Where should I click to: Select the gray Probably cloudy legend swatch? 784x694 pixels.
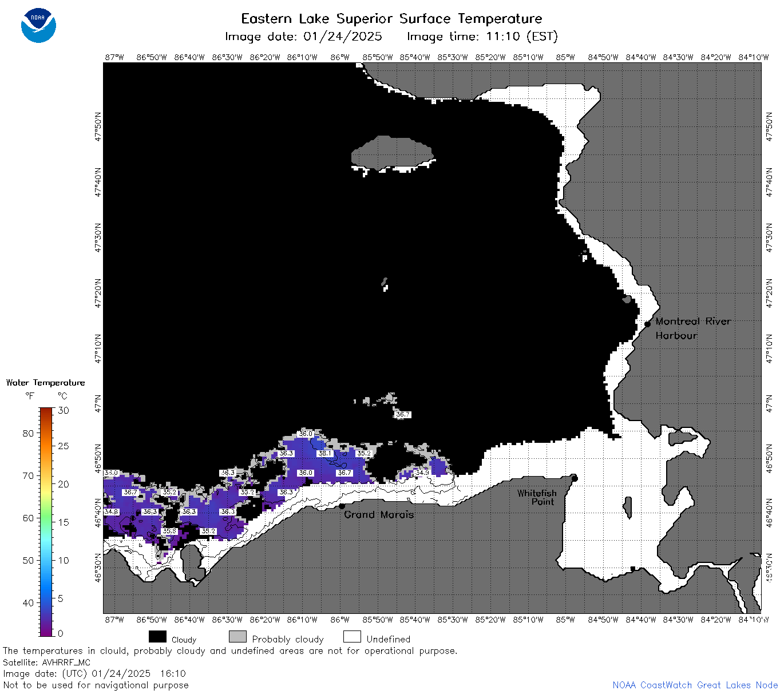237,637
